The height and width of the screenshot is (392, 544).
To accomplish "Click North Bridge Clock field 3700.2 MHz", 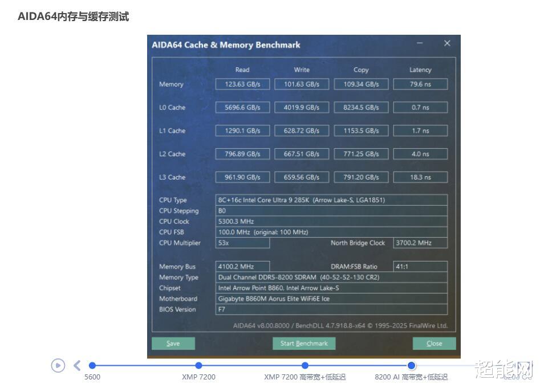I will point(420,243).
